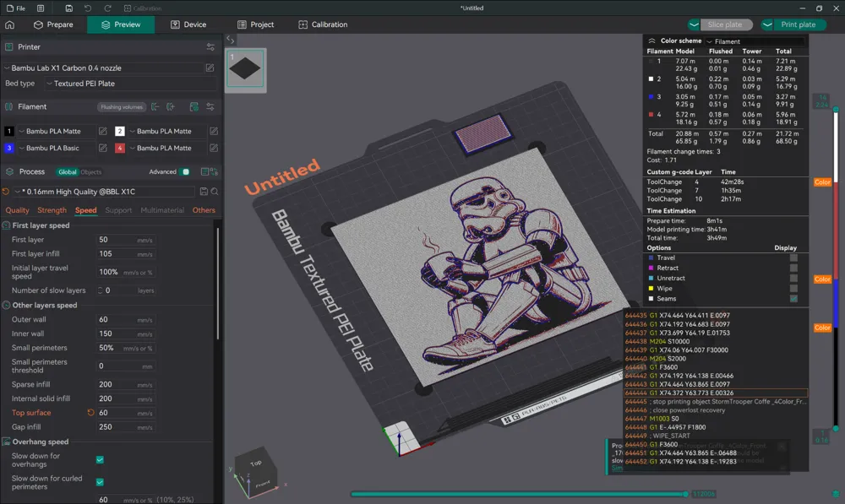Click the save project icon in title bar
845x504 pixels.
point(69,8)
